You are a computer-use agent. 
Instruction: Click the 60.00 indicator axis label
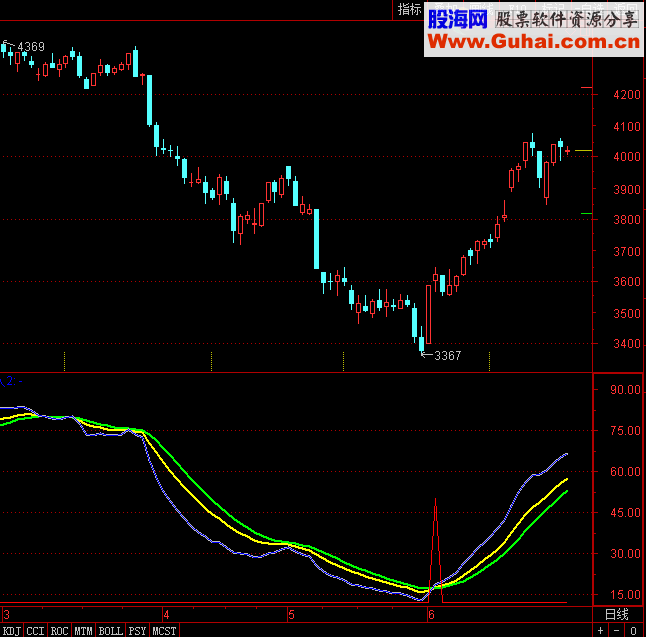click(x=625, y=471)
